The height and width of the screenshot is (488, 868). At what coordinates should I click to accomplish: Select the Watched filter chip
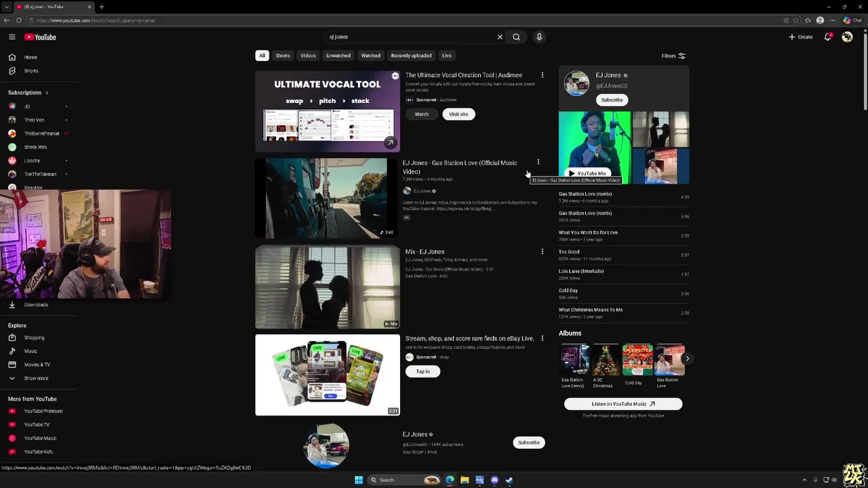point(371,56)
